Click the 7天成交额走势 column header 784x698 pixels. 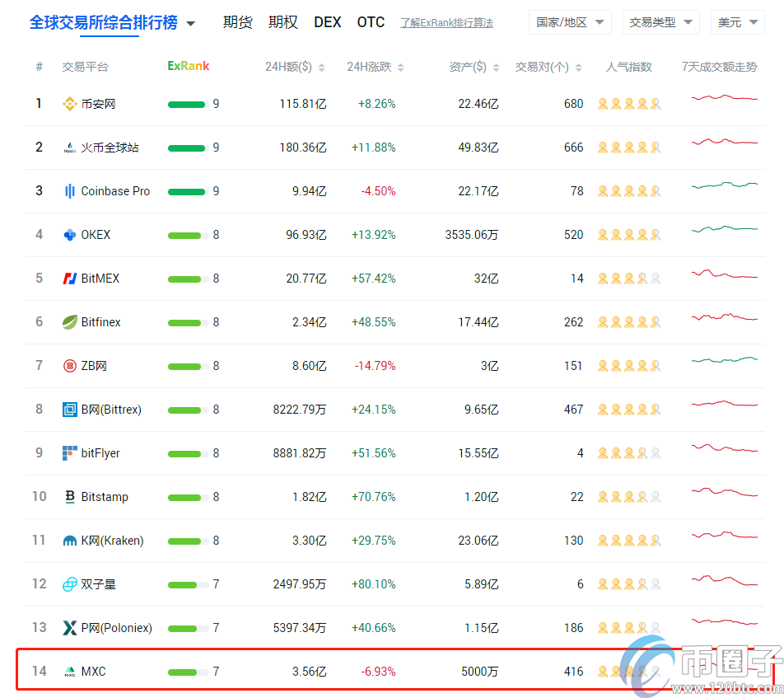[x=720, y=67]
